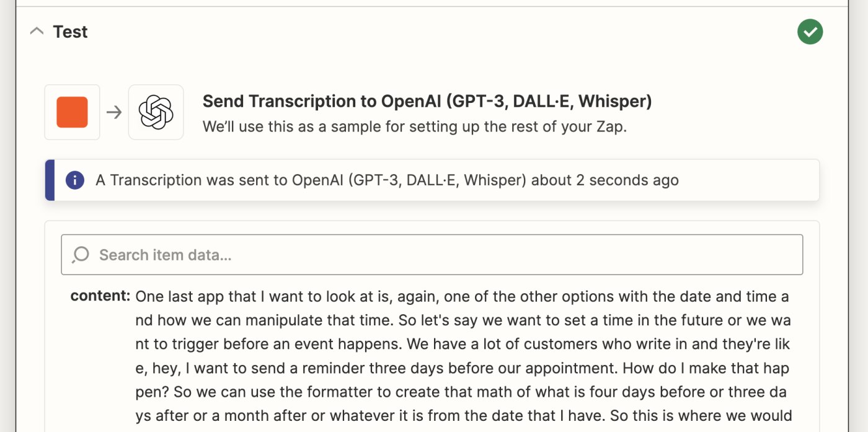Click content line about using the formatter
This screenshot has height=432, width=868.
coord(461,392)
